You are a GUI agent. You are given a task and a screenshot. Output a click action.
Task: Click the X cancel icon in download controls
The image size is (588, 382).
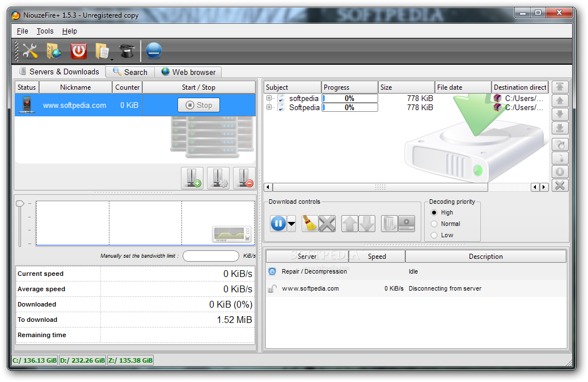click(x=327, y=224)
